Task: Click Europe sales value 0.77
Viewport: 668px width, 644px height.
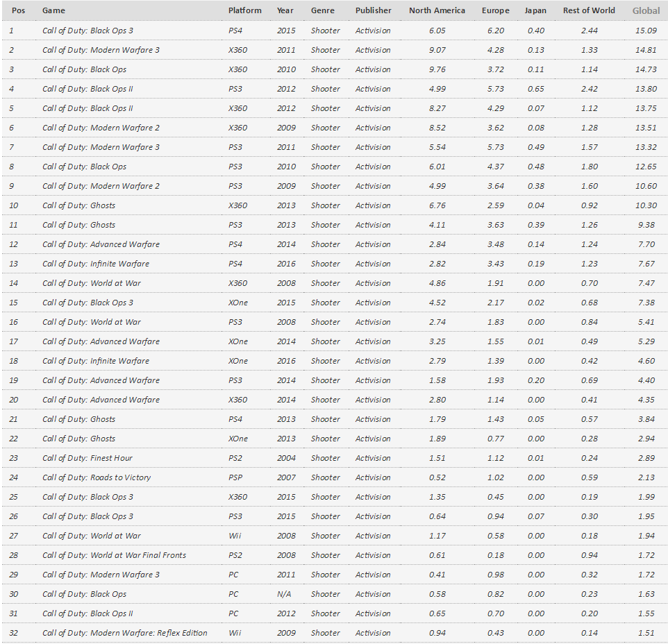Action: [496, 439]
